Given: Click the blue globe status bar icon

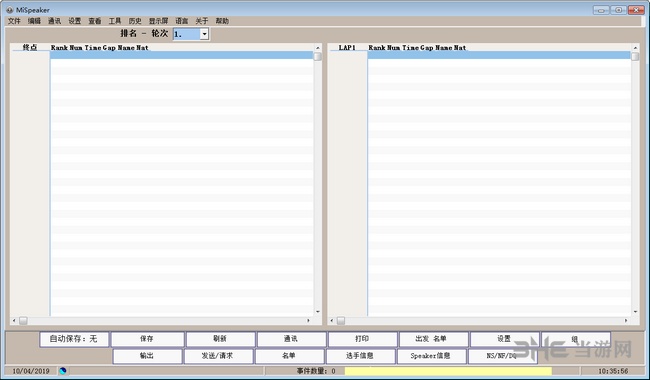Looking at the screenshot, I should 63,370.
